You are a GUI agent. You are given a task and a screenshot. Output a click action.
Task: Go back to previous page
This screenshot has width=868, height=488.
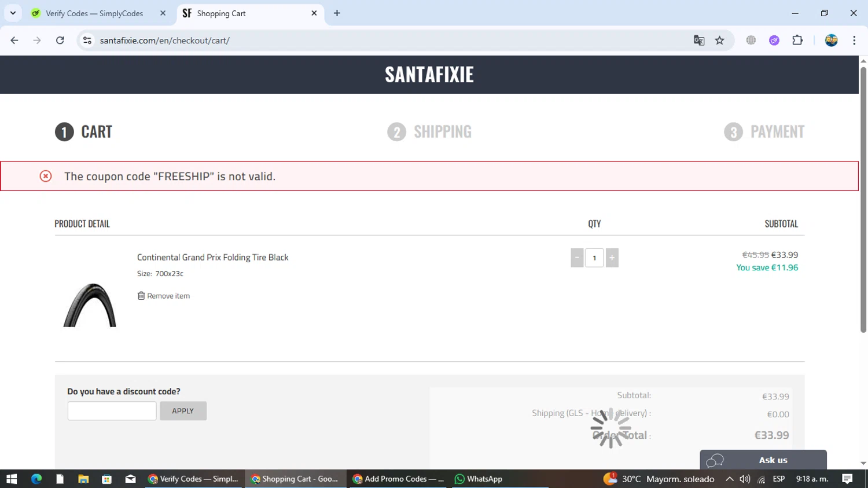[14, 41]
